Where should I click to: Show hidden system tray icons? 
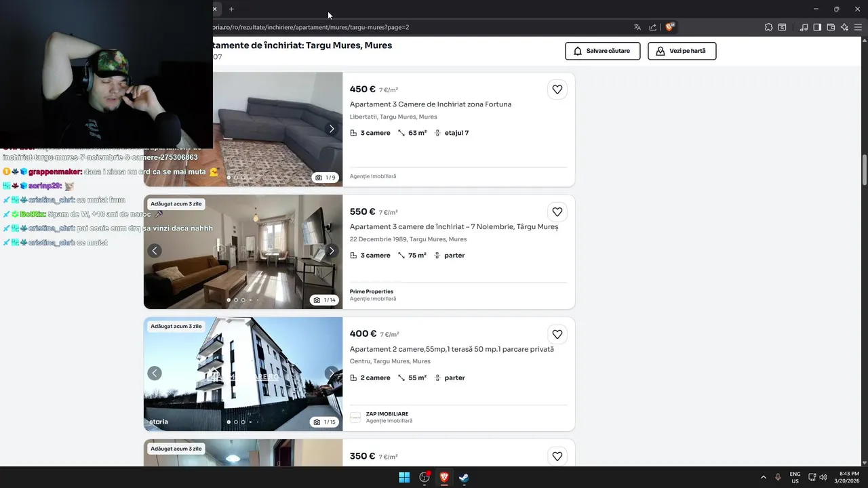pos(764,477)
